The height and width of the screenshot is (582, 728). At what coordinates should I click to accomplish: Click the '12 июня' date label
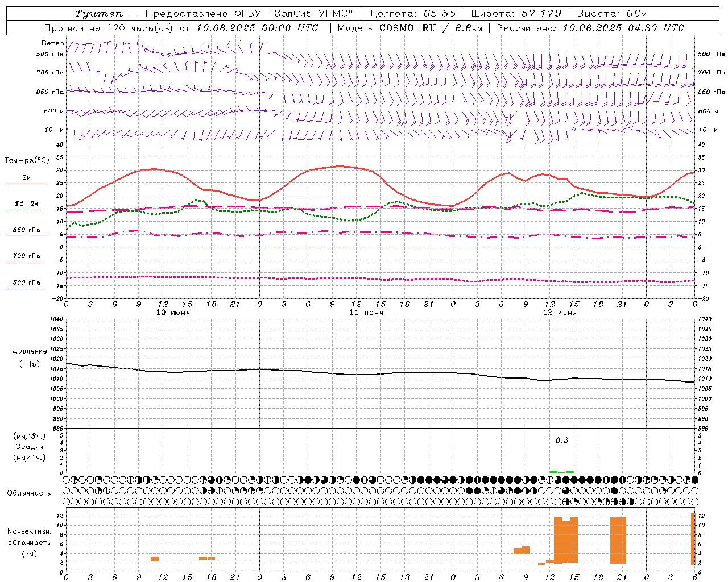coord(560,313)
